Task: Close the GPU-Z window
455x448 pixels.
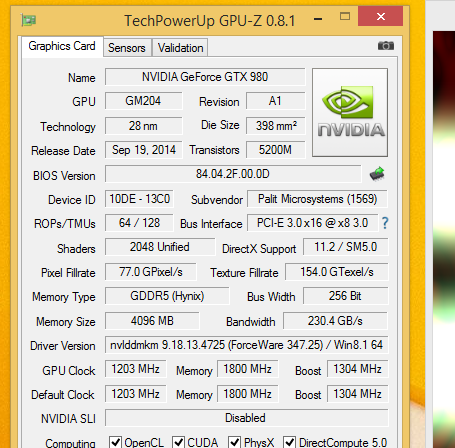Action: [x=381, y=16]
